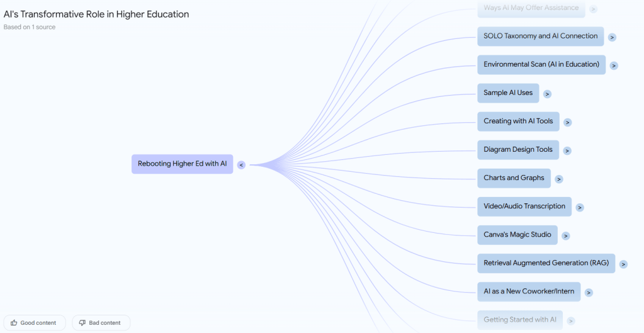
Task: Expand the Sample AI Uses chevron
Action: 547,94
